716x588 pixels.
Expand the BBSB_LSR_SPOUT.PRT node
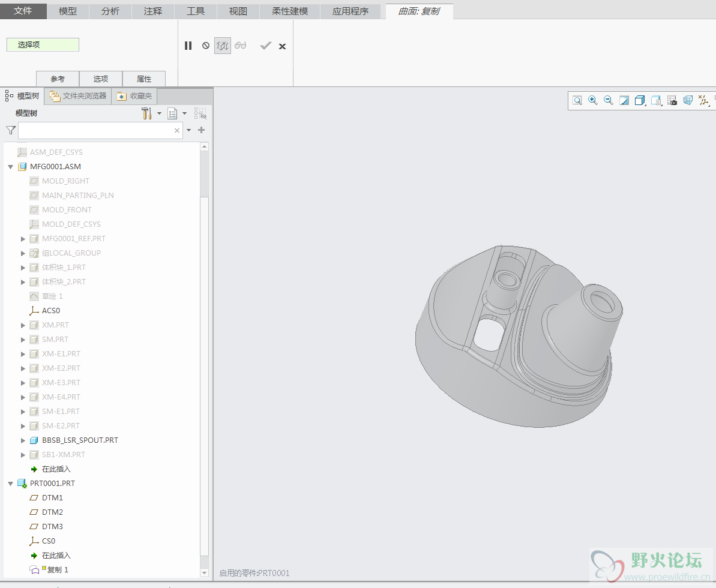(23, 440)
